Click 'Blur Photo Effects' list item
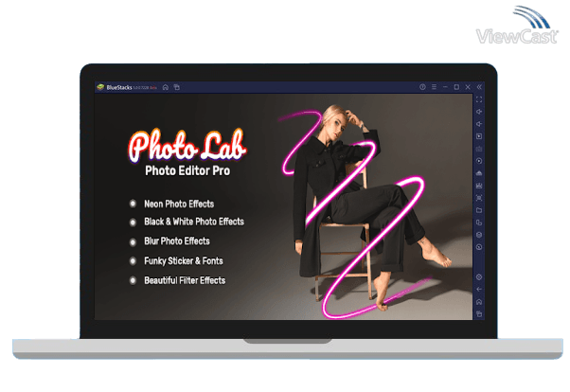570x392 pixels. coord(177,241)
